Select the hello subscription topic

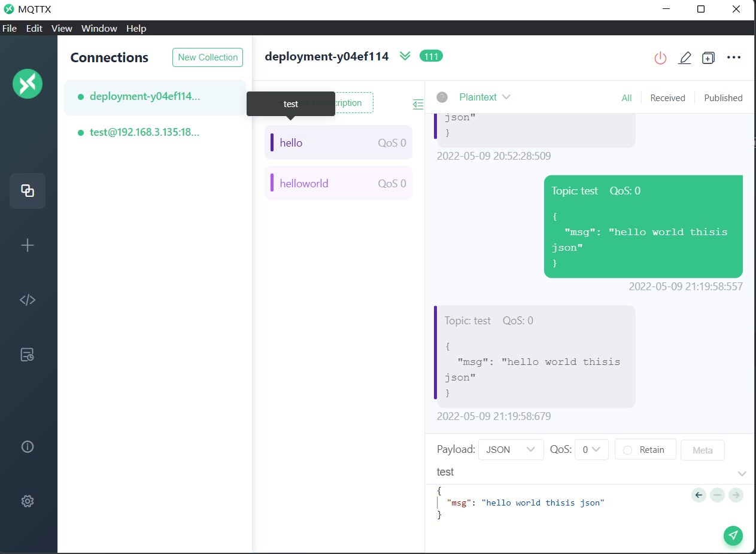pyautogui.click(x=338, y=142)
